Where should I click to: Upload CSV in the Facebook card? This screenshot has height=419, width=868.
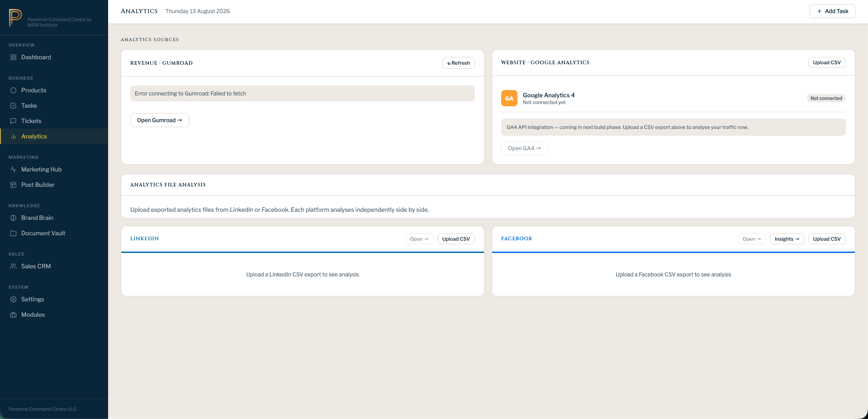click(x=827, y=239)
